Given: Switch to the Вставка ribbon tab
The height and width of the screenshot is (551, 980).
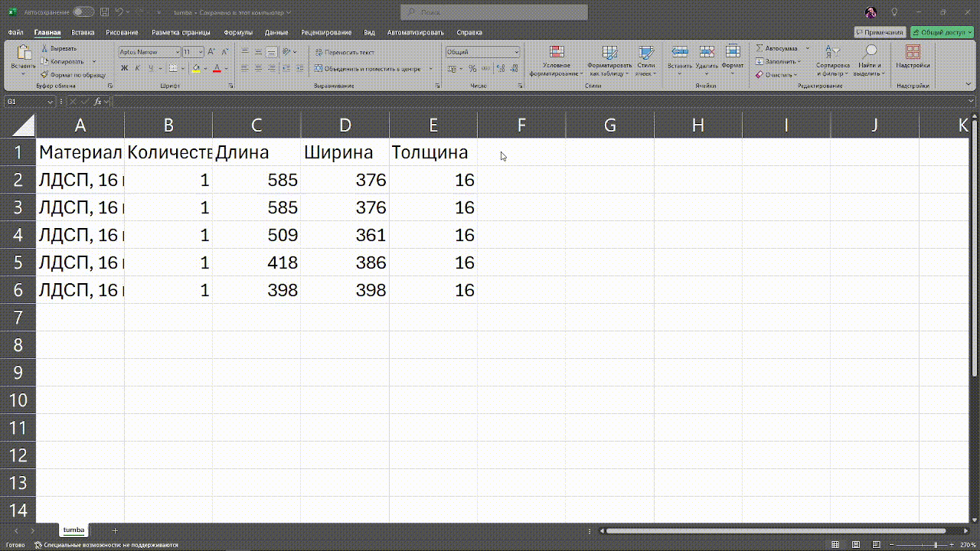Looking at the screenshot, I should tap(83, 33).
